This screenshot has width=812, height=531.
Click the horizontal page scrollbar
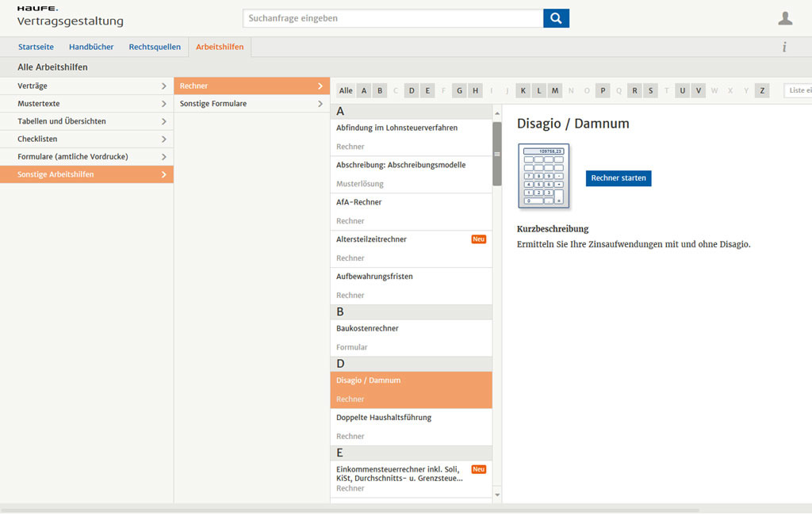pos(350,510)
